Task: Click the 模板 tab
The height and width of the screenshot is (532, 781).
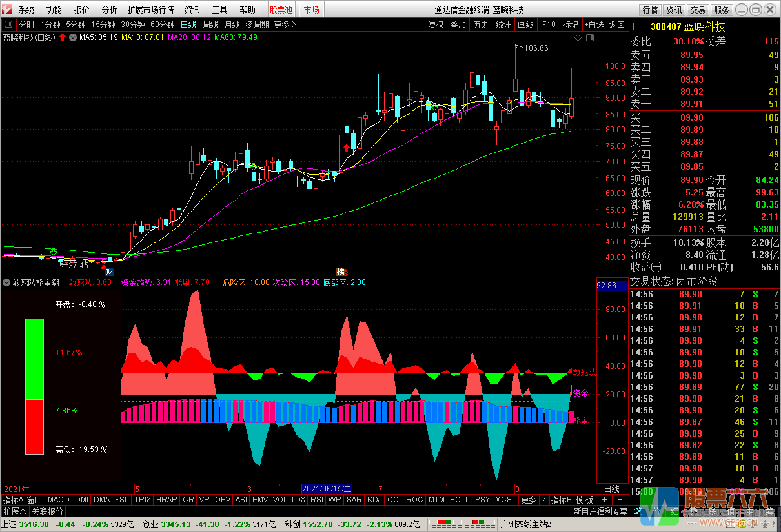Action: click(x=584, y=500)
